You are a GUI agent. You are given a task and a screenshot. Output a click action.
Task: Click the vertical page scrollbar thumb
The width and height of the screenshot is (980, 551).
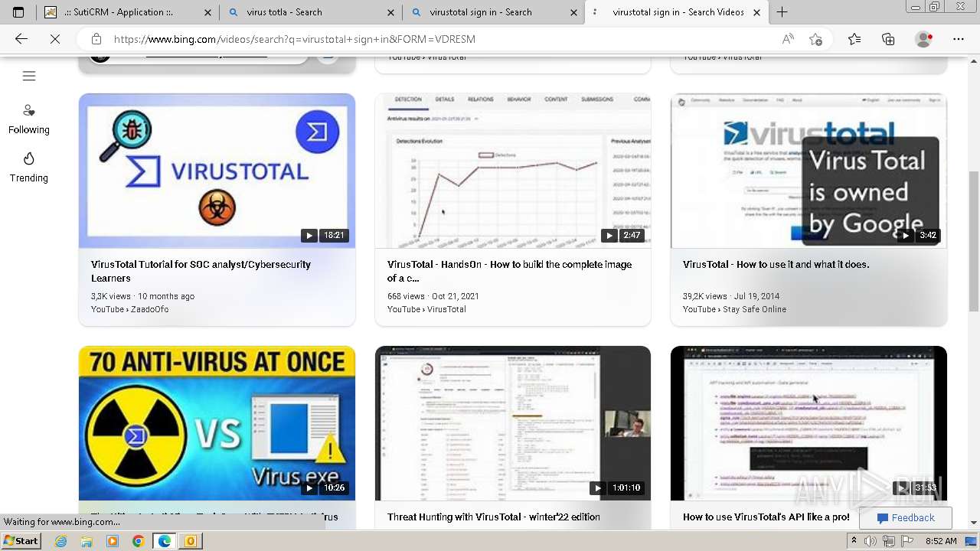click(974, 241)
